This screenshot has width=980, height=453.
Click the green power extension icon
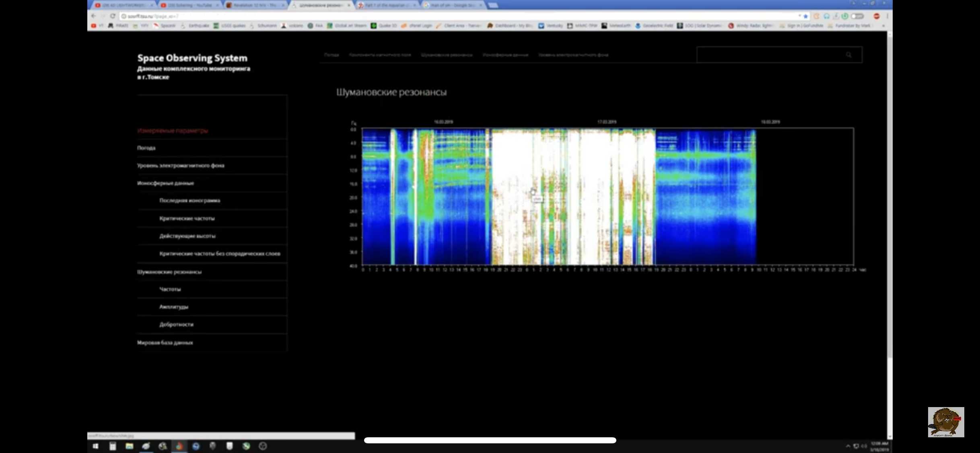tap(845, 16)
